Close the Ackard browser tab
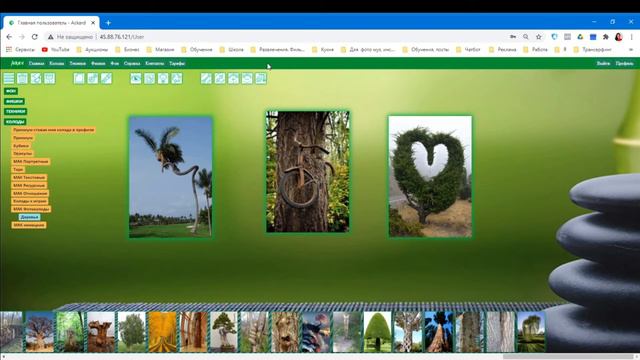 coord(93,23)
